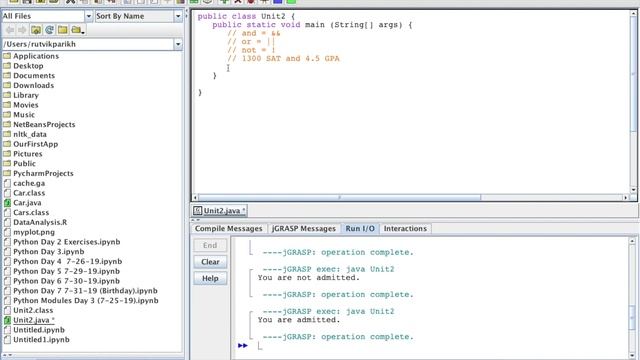Click the green Unit2.java file icon in browser
Viewport: 640px width, 360px height.
pyautogui.click(x=7, y=320)
